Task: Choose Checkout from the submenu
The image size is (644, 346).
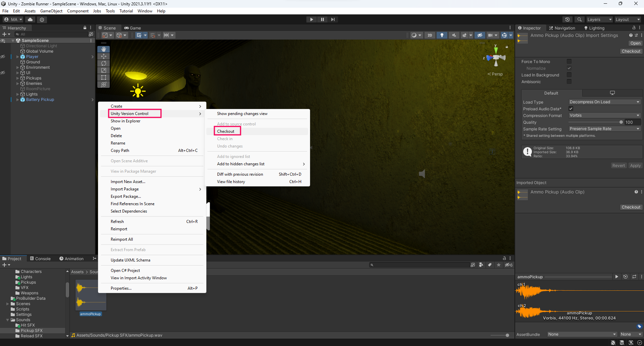Action: pyautogui.click(x=226, y=131)
